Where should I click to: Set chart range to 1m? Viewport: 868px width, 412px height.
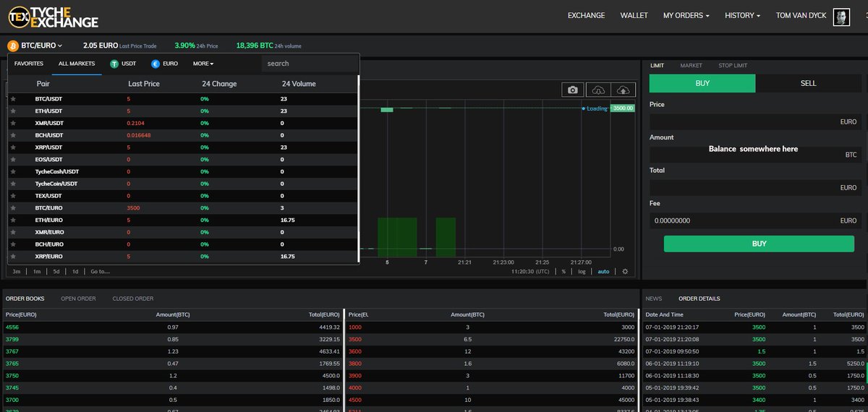pyautogui.click(x=36, y=272)
